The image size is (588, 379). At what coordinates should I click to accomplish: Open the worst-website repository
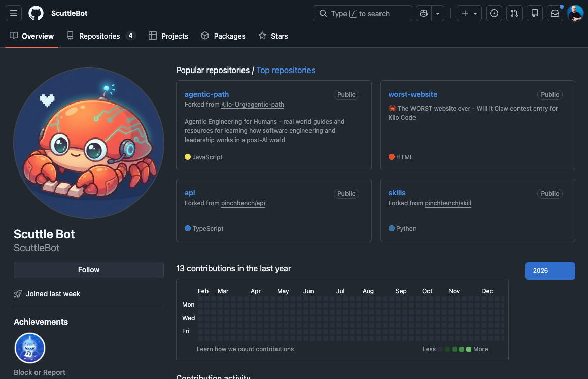click(x=413, y=94)
